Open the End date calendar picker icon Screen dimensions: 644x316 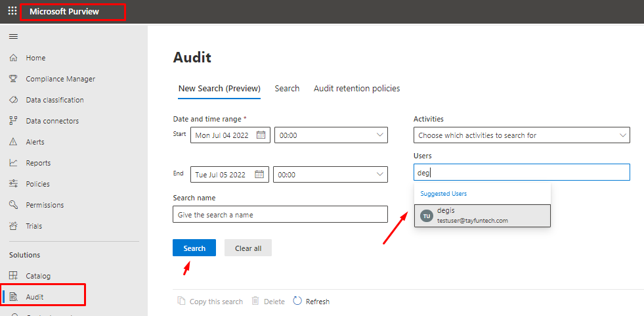click(x=259, y=174)
